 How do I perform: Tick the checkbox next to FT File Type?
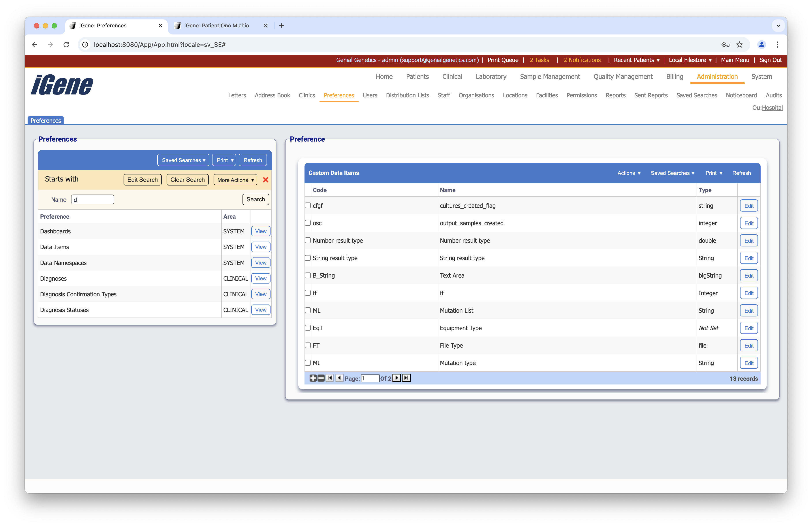point(307,345)
